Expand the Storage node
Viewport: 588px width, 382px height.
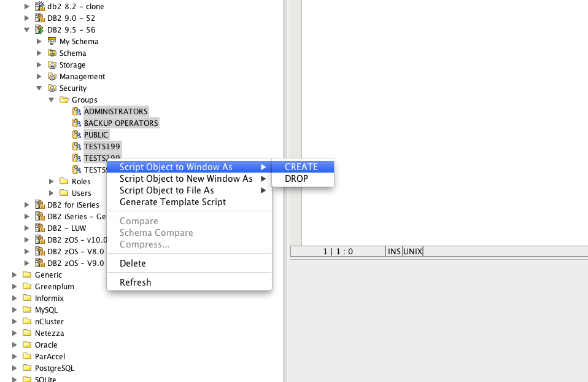39,64
